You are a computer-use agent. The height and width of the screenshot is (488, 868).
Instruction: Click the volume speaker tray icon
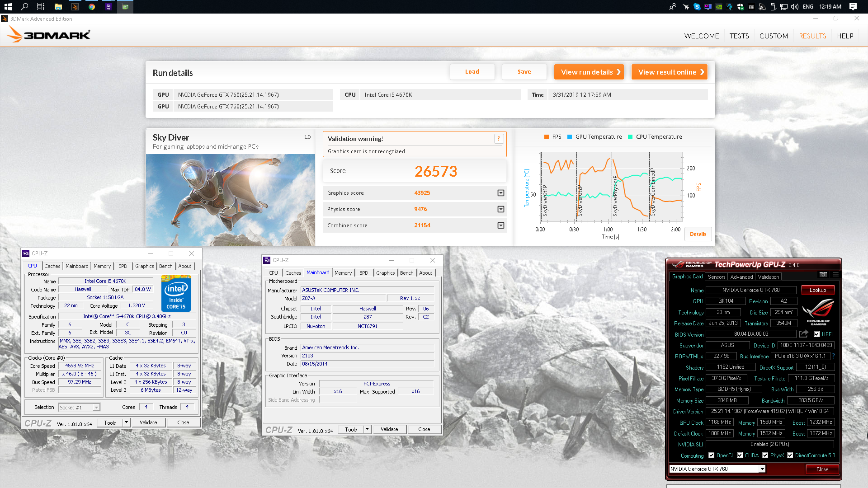[795, 6]
